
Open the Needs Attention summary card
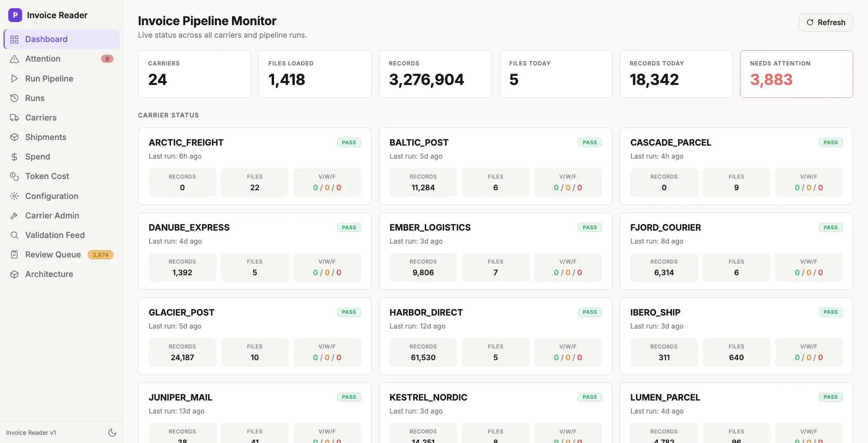click(x=796, y=74)
